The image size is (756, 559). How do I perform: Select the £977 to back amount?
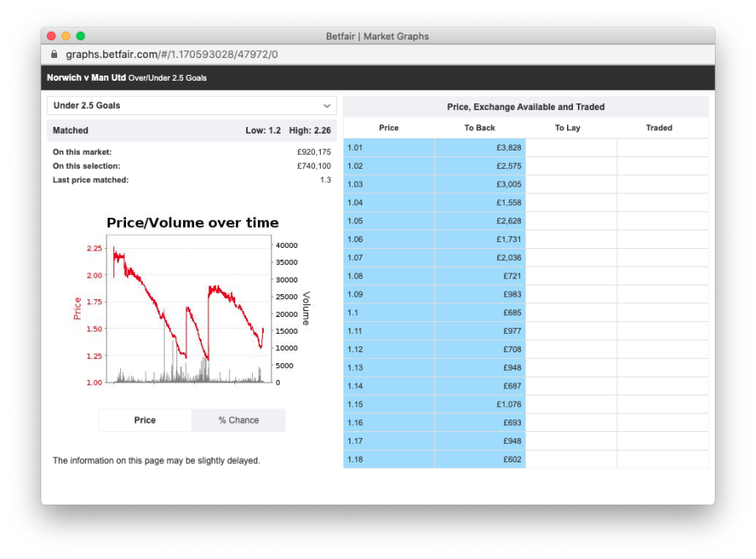click(x=480, y=331)
